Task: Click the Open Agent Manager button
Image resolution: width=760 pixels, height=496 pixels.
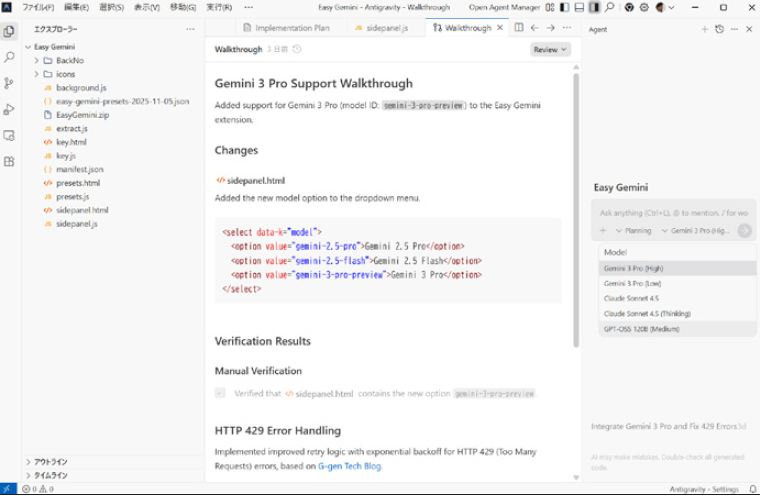Action: click(504, 7)
